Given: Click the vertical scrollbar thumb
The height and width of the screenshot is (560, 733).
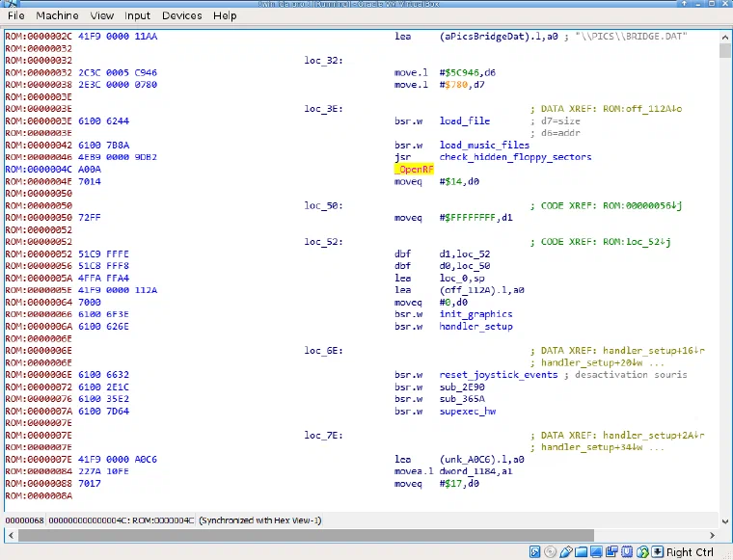Looking at the screenshot, I should click(724, 50).
